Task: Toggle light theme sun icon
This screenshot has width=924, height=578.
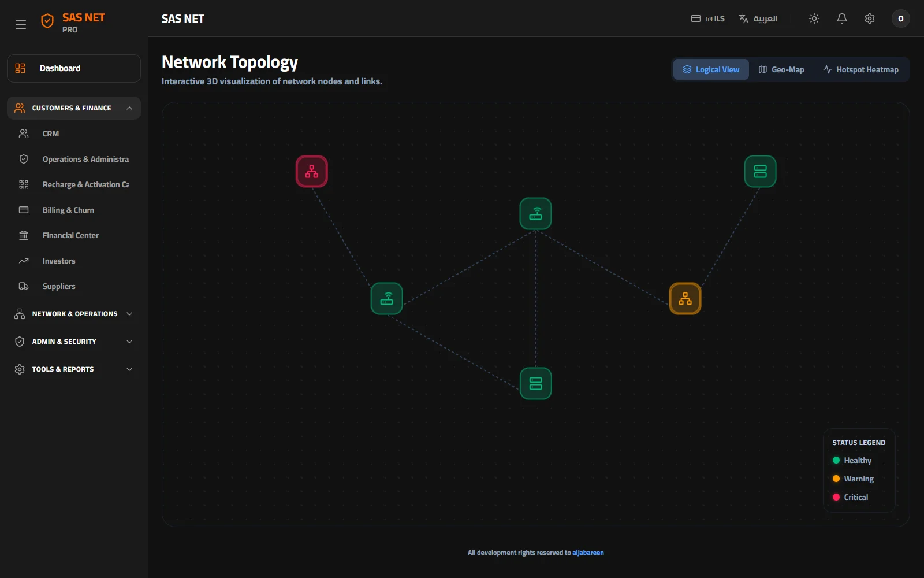Action: pyautogui.click(x=814, y=18)
